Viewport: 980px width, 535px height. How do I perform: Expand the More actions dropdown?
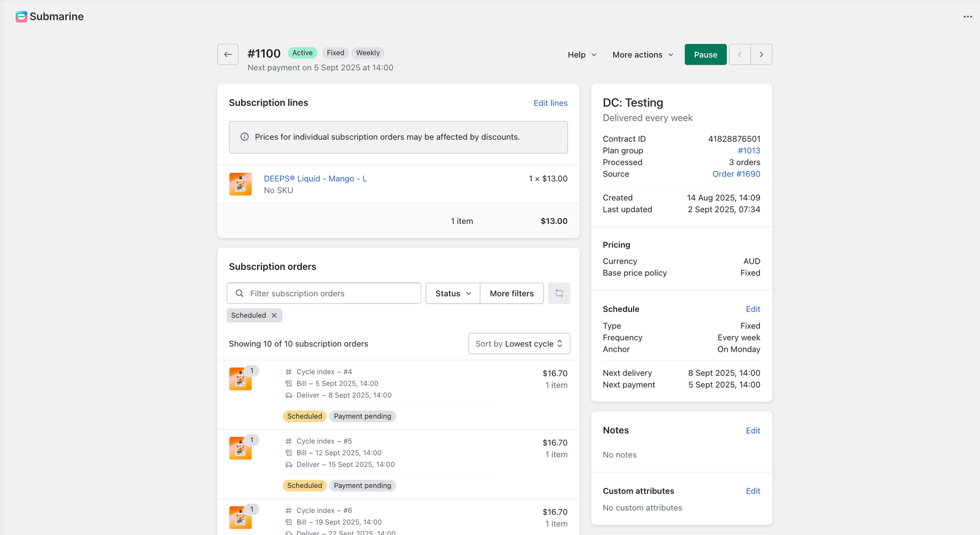pyautogui.click(x=643, y=55)
